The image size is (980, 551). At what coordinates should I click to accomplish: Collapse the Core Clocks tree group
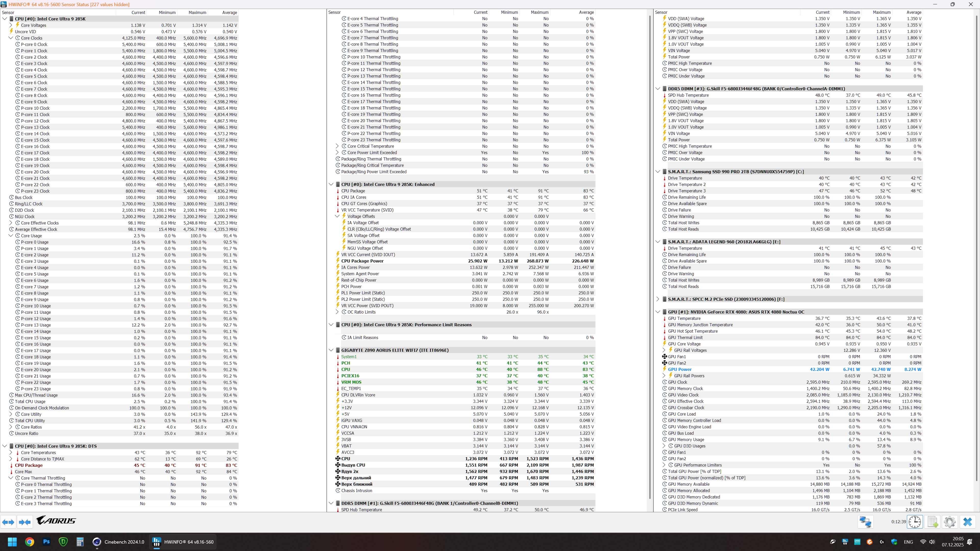tap(11, 38)
